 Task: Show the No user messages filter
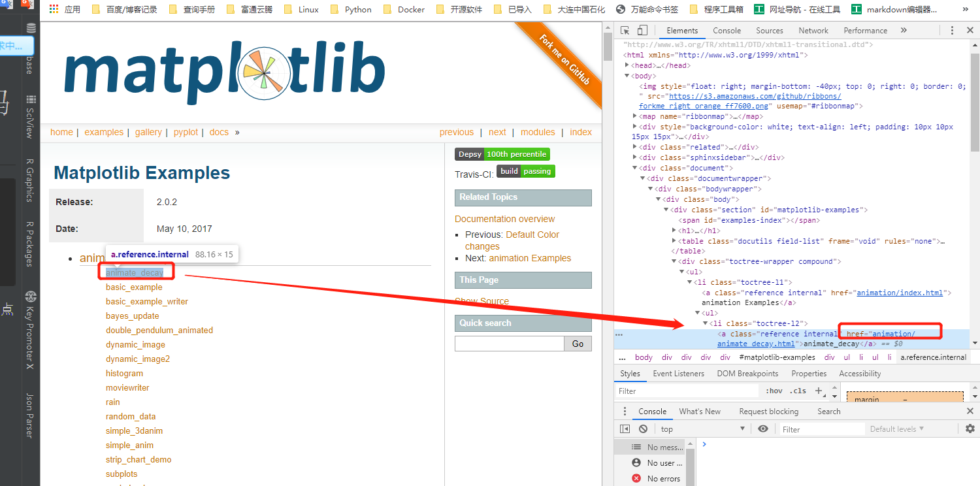pos(658,463)
